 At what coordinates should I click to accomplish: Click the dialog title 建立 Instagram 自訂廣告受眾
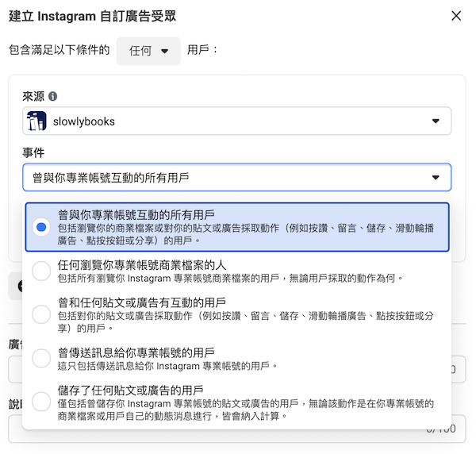(92, 17)
